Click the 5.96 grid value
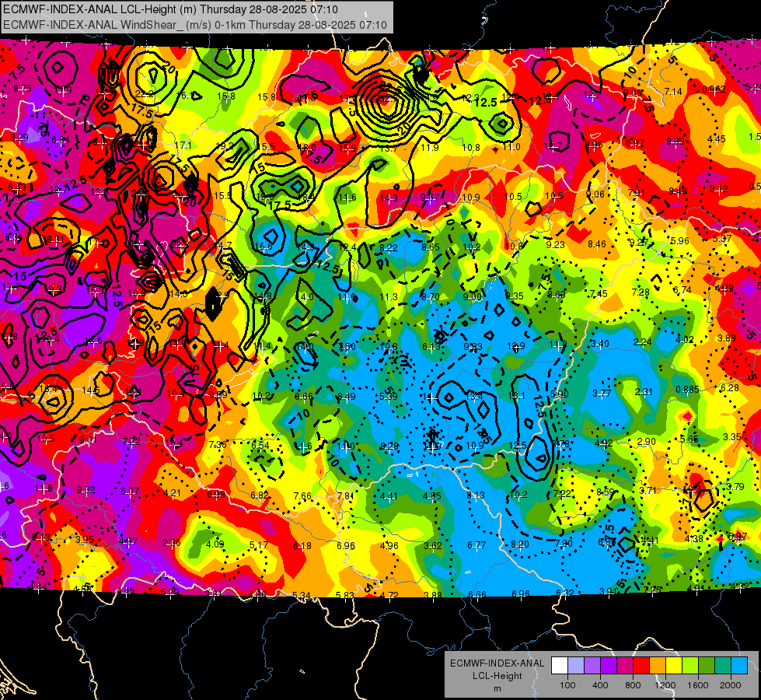This screenshot has height=700, width=761. click(x=679, y=241)
